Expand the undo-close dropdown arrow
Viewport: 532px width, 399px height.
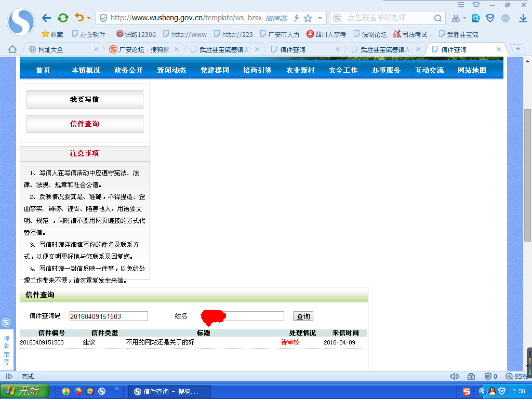89,19
